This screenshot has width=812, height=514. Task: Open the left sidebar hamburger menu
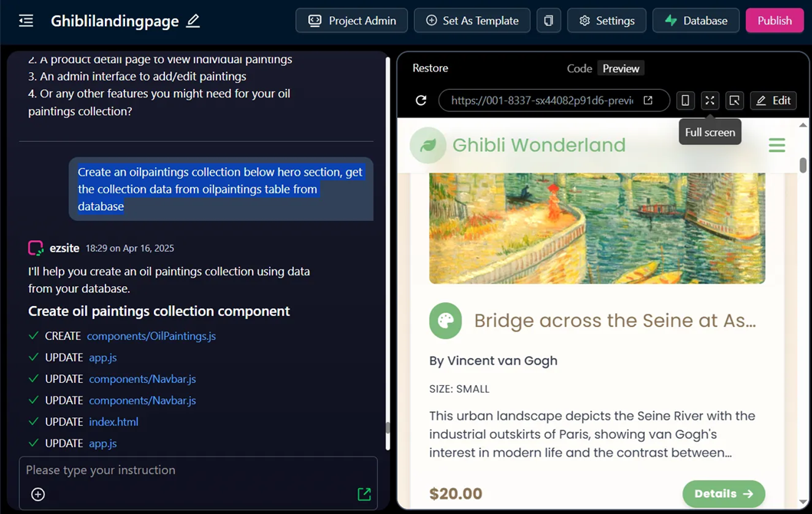pos(26,21)
